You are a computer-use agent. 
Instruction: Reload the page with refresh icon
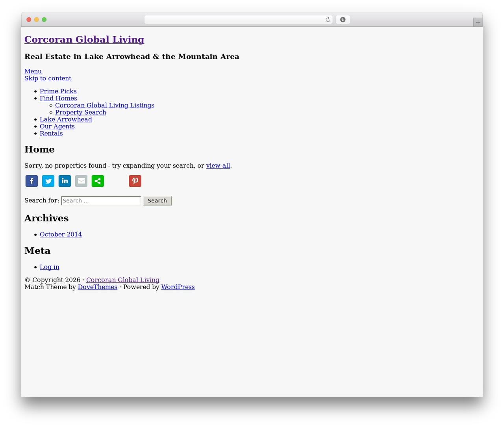click(328, 20)
